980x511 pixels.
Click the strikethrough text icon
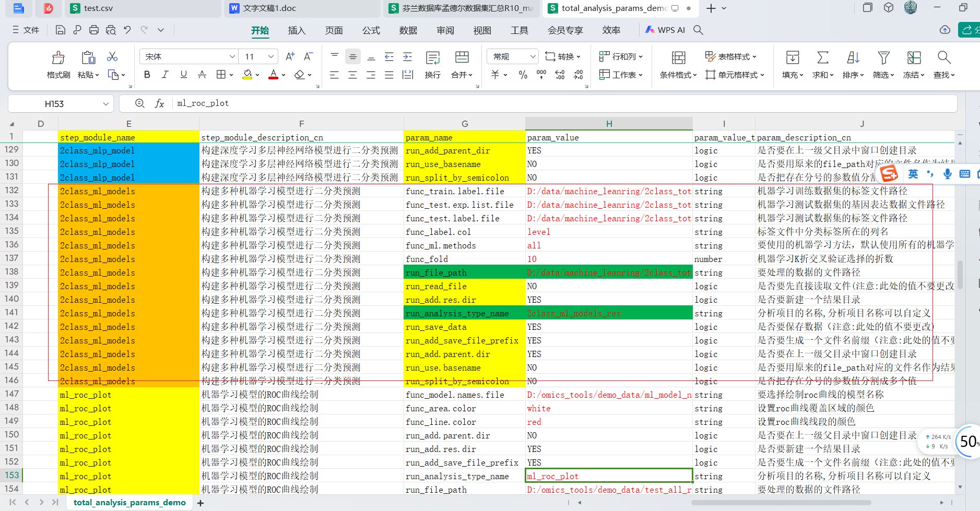tap(202, 75)
